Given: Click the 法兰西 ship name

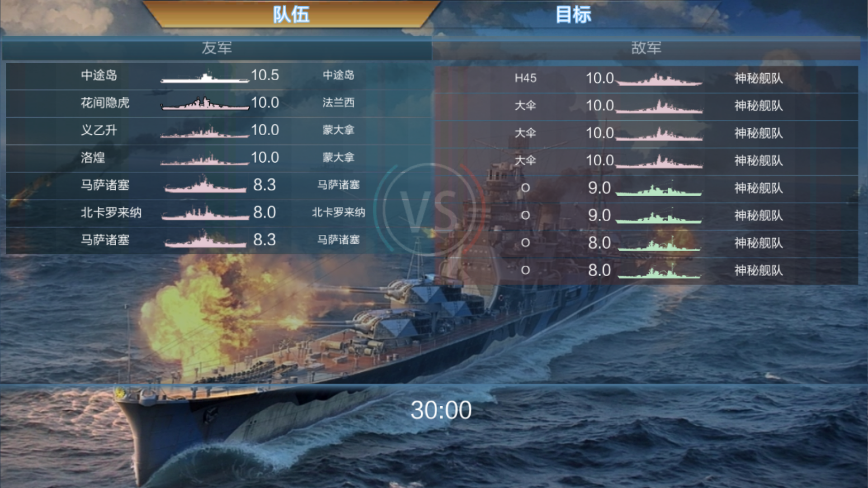Looking at the screenshot, I should click(x=338, y=103).
